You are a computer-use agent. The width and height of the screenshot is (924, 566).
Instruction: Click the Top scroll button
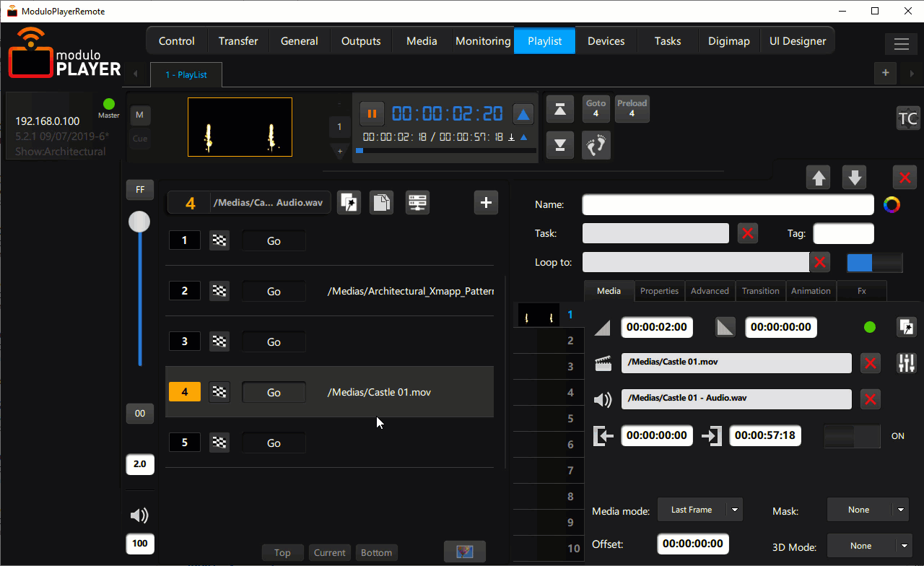point(282,553)
